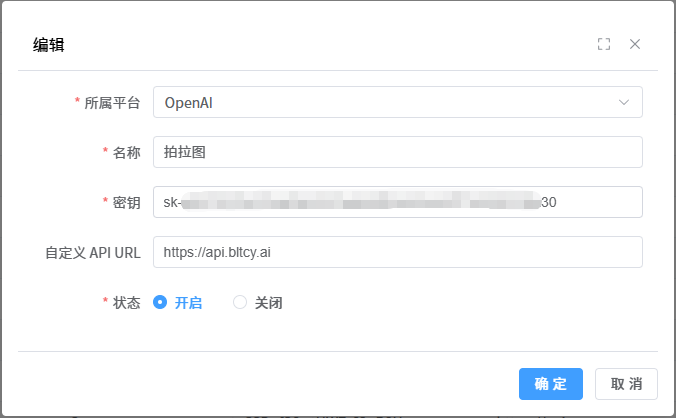Image resolution: width=676 pixels, height=418 pixels.
Task: Click the 自定义 API URL input field
Action: click(x=397, y=252)
